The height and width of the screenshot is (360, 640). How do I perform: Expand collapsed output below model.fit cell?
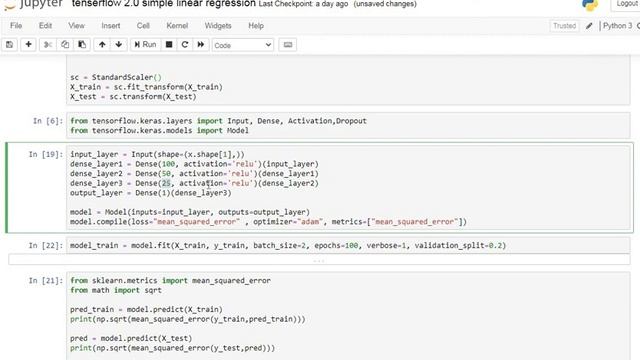(319, 260)
